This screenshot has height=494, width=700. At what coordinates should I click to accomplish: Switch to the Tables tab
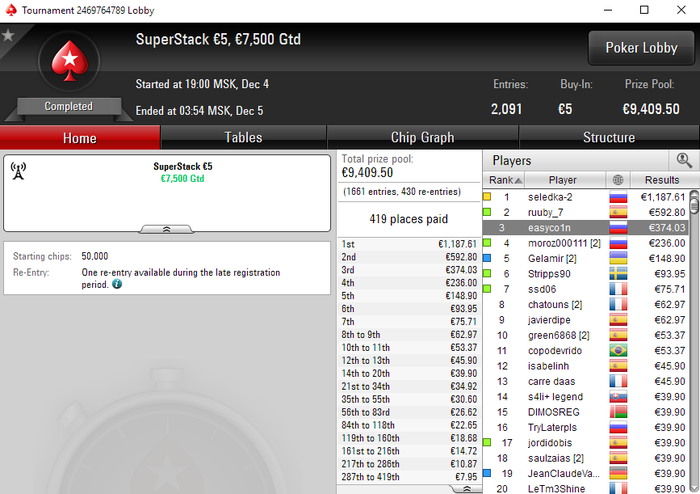pos(243,137)
